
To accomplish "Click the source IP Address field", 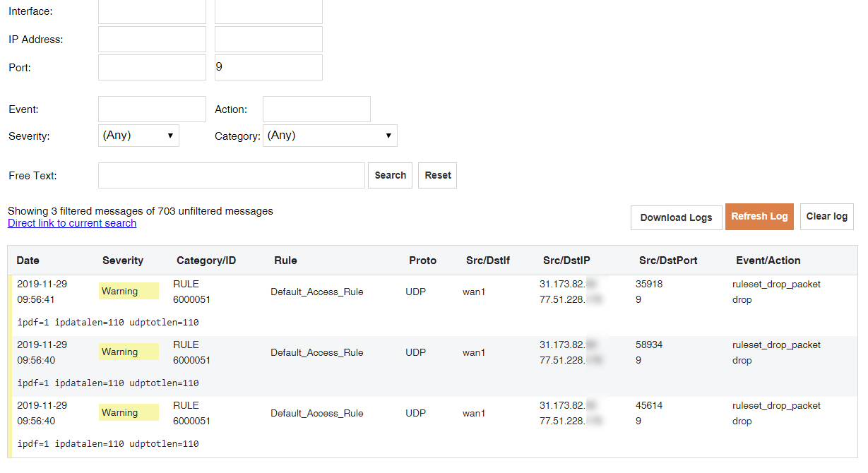I will click(x=152, y=40).
